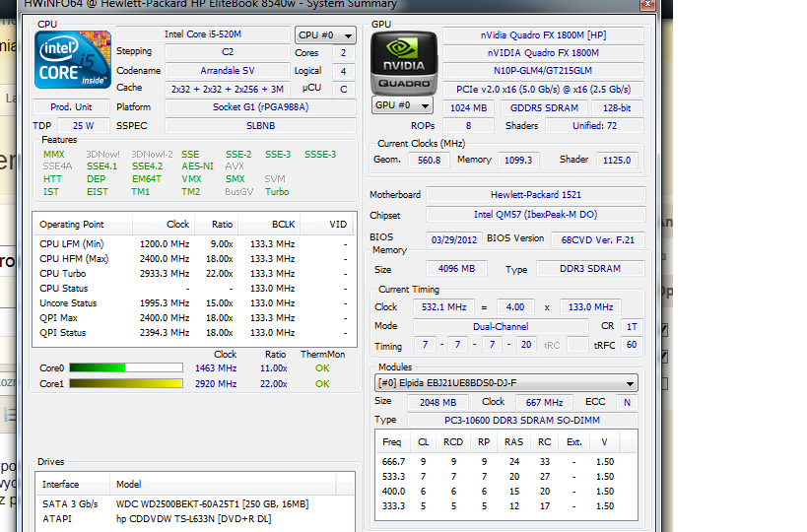The image size is (807, 532).
Task: Click the Core0 usage bar
Action: 126,367
